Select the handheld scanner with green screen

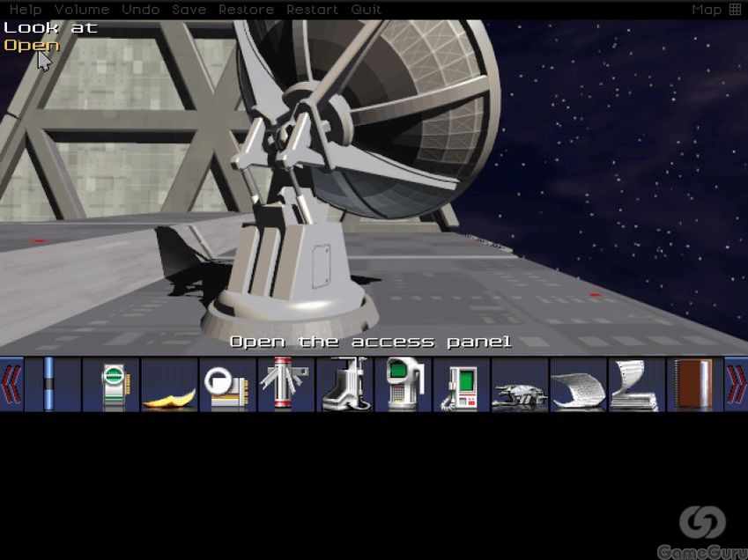(x=404, y=384)
